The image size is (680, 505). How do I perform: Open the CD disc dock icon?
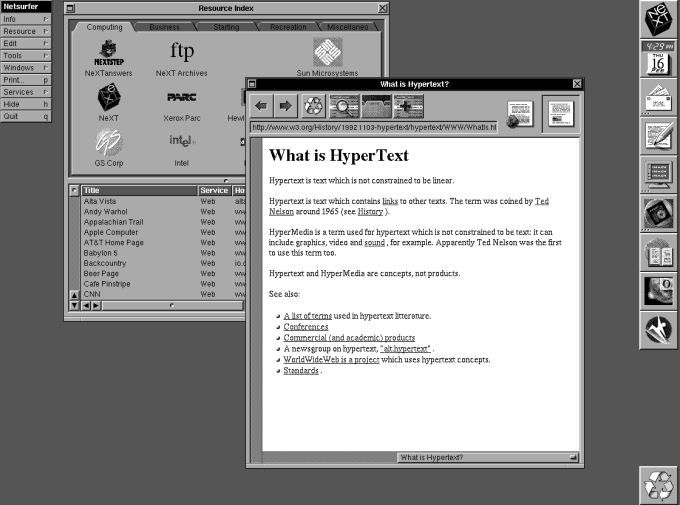click(x=658, y=213)
